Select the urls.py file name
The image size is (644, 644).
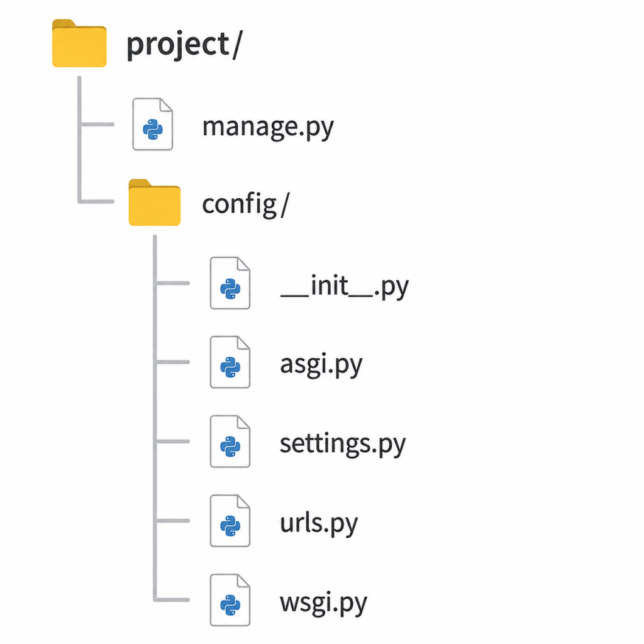pyautogui.click(x=319, y=523)
